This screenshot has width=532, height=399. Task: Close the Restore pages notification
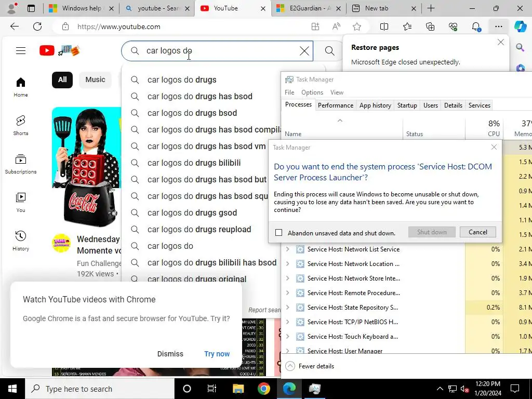tap(500, 43)
